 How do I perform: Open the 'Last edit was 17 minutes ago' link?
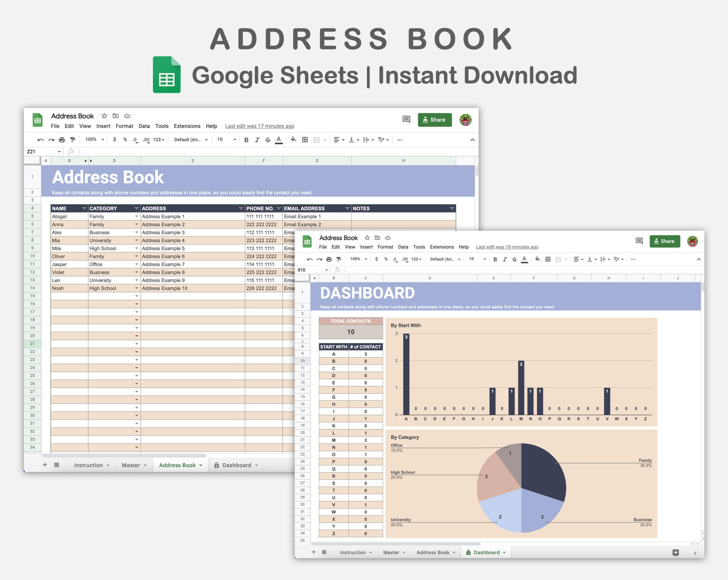(260, 126)
